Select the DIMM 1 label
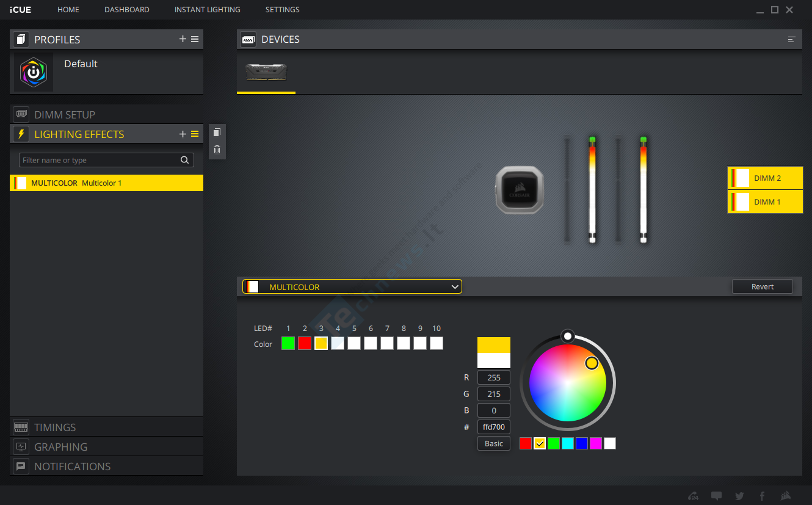 coord(765,202)
